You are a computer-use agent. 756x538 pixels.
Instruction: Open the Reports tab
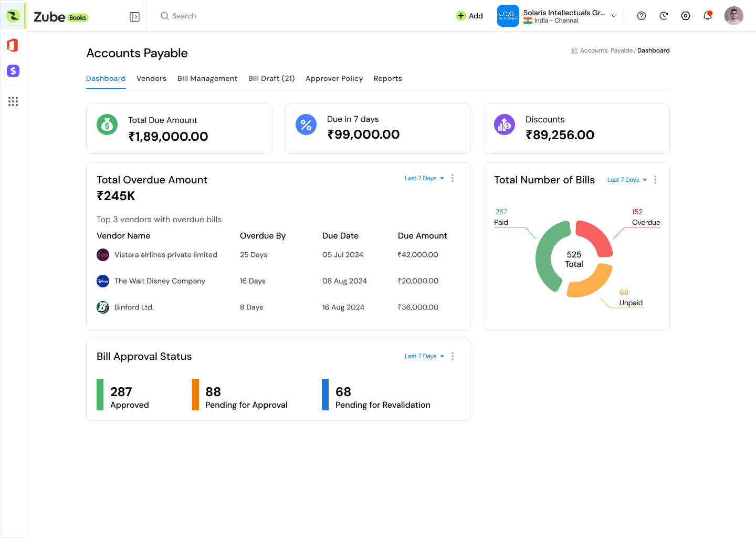coord(388,78)
